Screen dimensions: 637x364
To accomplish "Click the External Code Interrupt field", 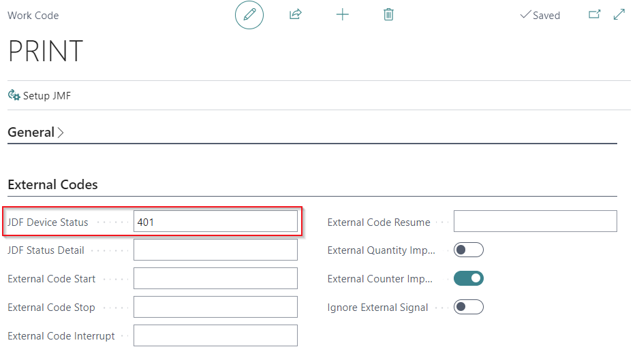I will click(215, 335).
